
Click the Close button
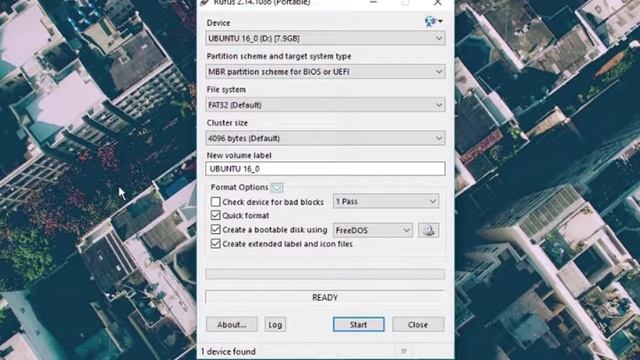pyautogui.click(x=418, y=324)
